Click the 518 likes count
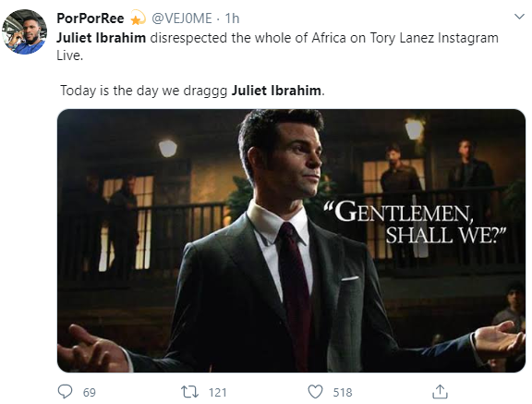The height and width of the screenshot is (404, 532). coord(343,393)
